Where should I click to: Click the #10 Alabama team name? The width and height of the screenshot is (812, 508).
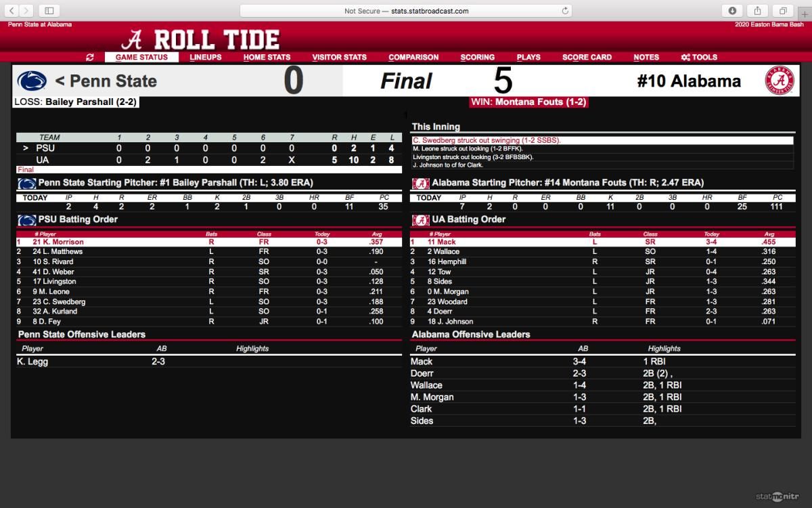pos(689,81)
